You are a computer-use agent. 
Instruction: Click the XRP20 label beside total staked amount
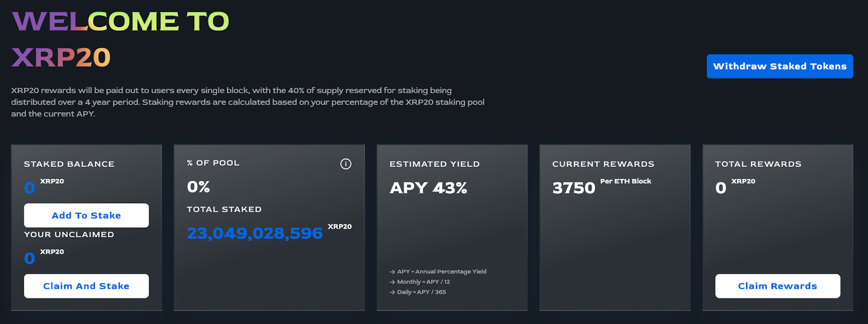(341, 226)
